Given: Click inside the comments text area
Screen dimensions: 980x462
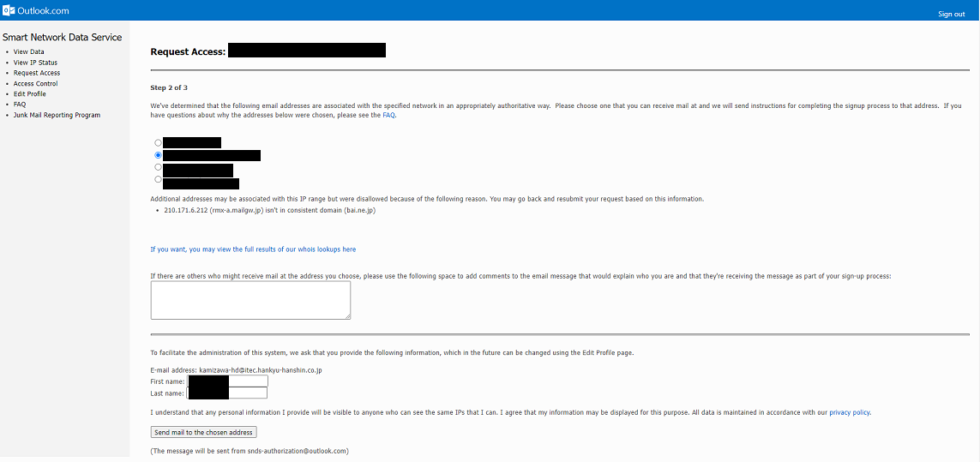Looking at the screenshot, I should (250, 300).
